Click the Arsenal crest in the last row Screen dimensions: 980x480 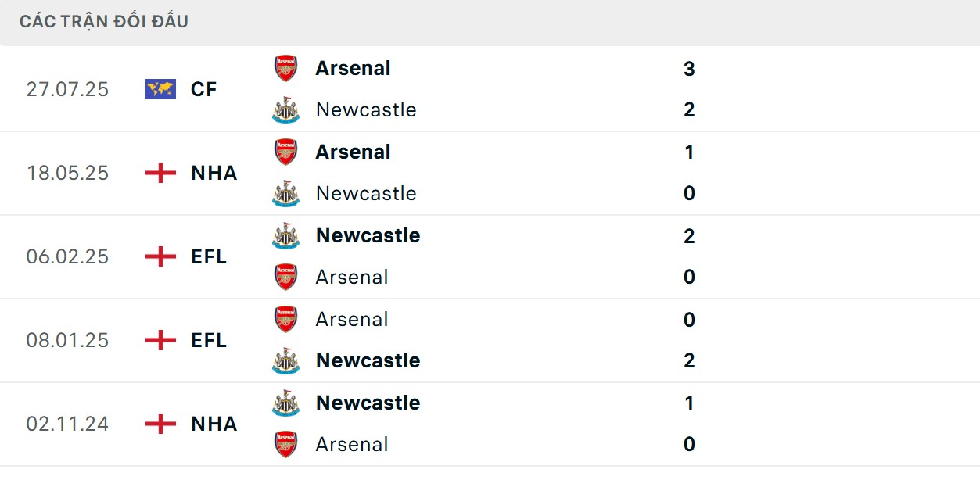pos(285,444)
